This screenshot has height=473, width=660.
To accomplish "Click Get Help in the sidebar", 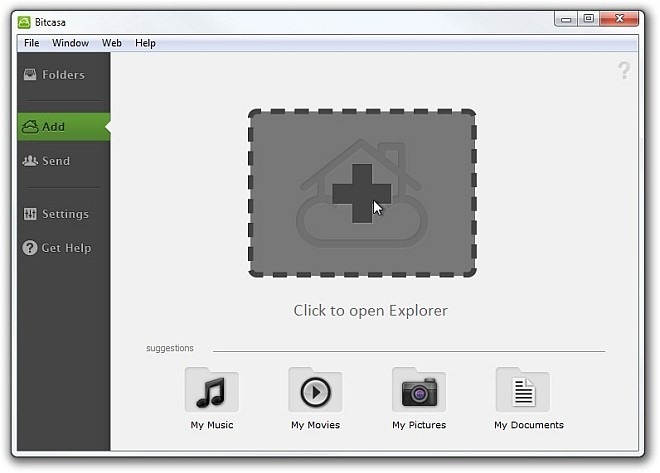I will pos(64,248).
